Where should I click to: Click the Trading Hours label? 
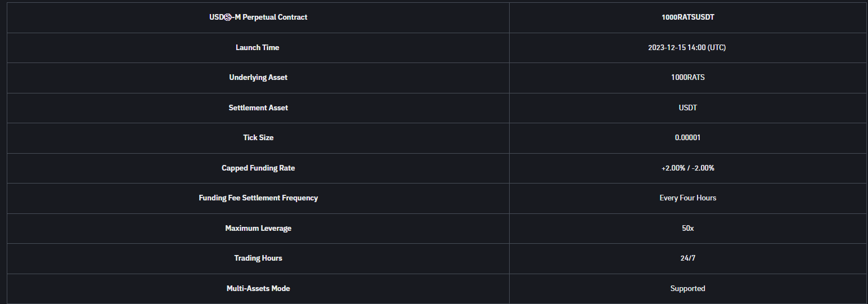(x=258, y=258)
